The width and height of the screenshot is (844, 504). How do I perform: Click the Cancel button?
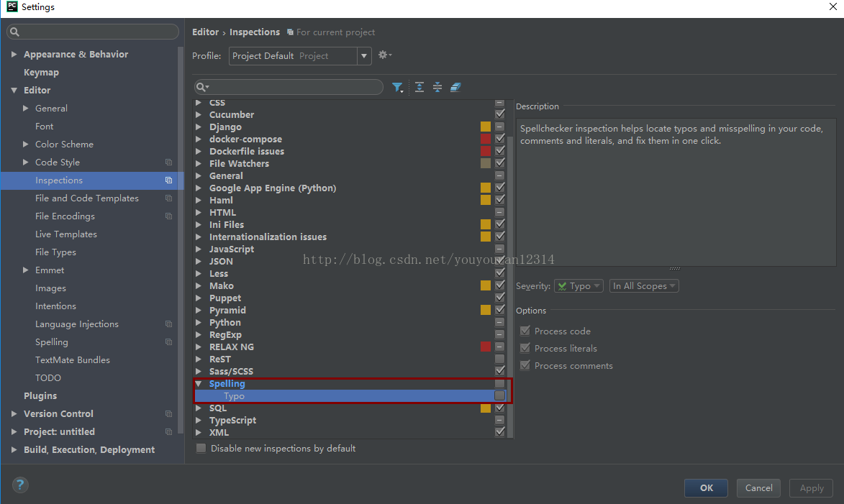pyautogui.click(x=758, y=488)
